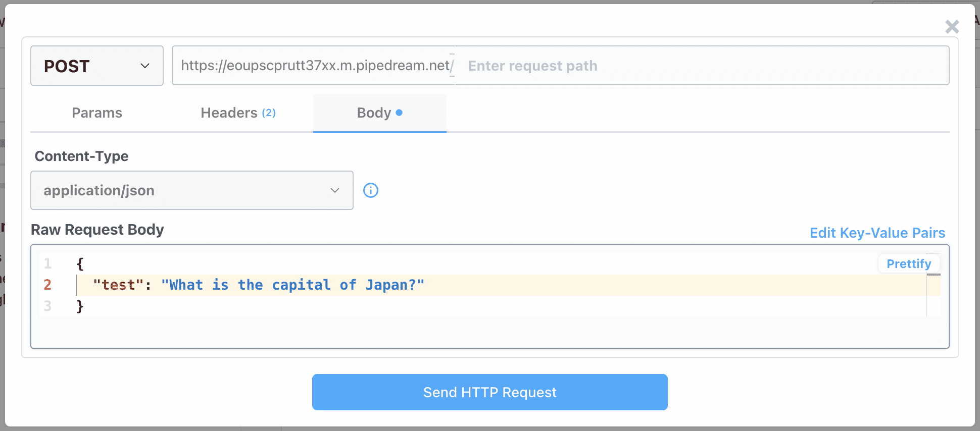980x431 pixels.
Task: Close the request dialog with the X
Action: tap(952, 27)
